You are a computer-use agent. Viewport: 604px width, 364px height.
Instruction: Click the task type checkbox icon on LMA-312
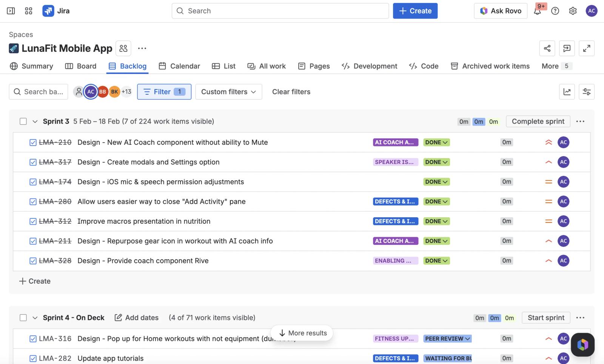pos(33,221)
